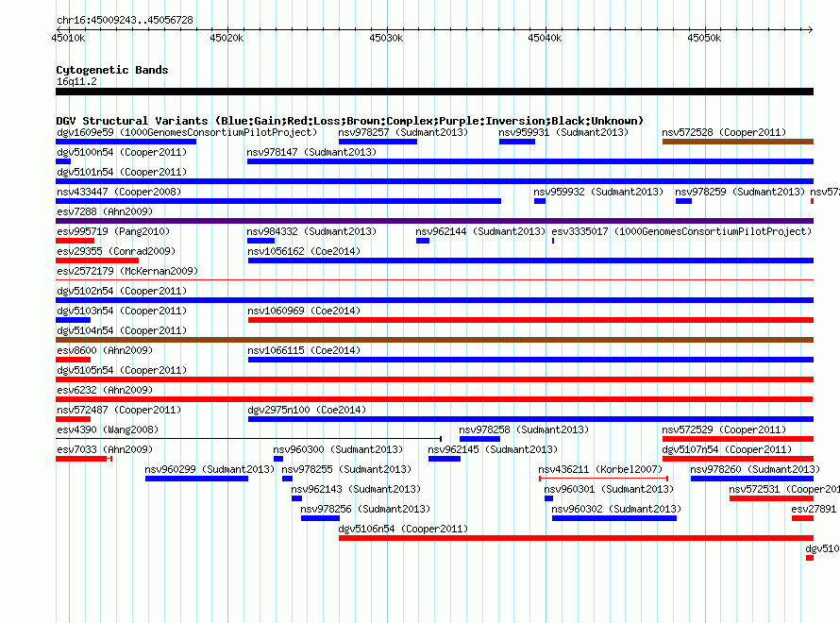840x623 pixels.
Task: Open the nsv959931 (Sudmant2013) variant
Action: pos(563,132)
